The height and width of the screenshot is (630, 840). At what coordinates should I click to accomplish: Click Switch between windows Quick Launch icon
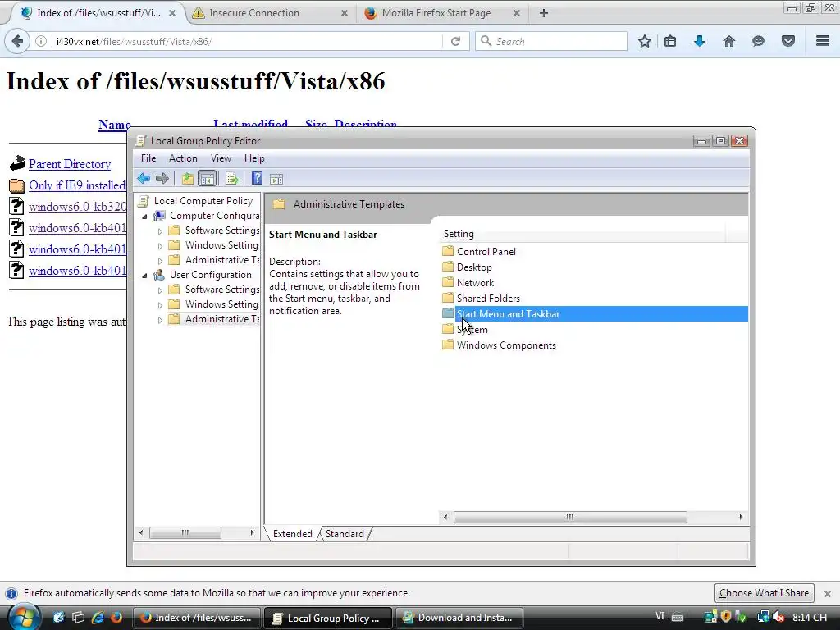78,618
